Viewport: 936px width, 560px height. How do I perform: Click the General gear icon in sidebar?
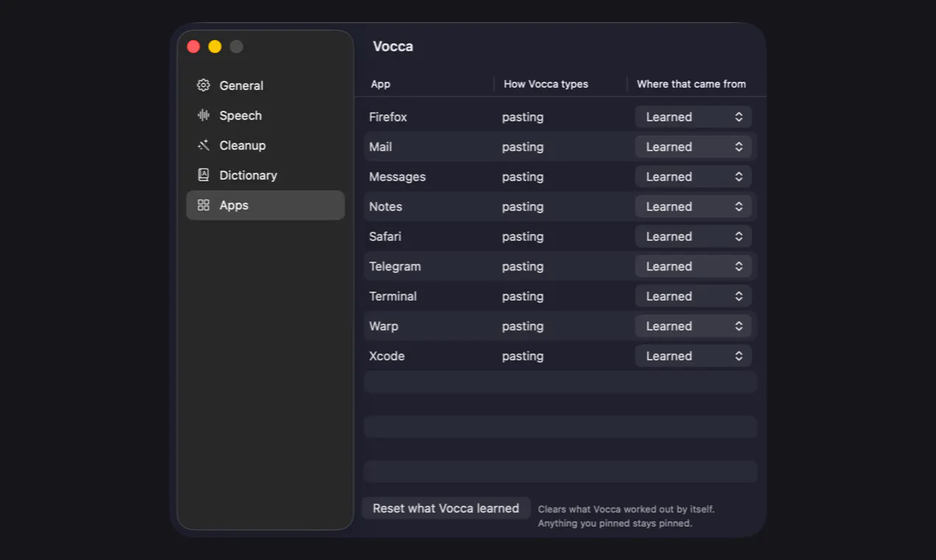(203, 85)
